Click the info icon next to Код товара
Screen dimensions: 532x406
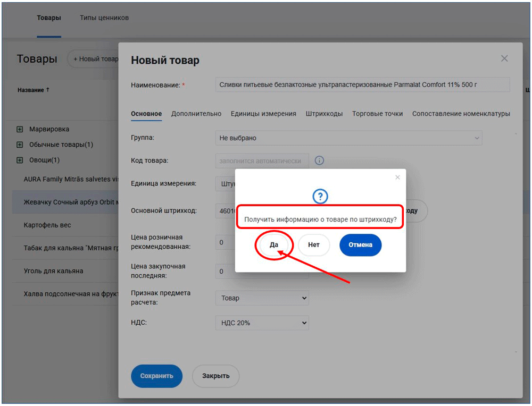[x=319, y=160]
